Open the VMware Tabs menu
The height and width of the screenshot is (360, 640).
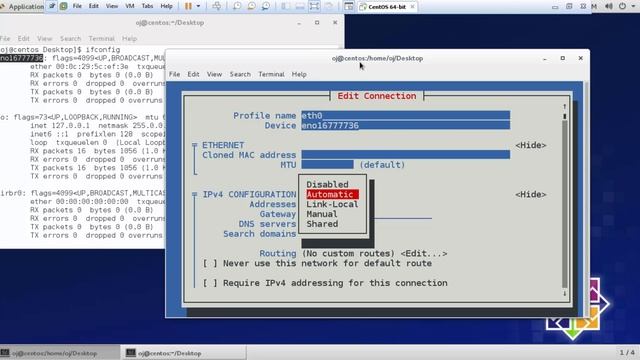pyautogui.click(x=147, y=6)
